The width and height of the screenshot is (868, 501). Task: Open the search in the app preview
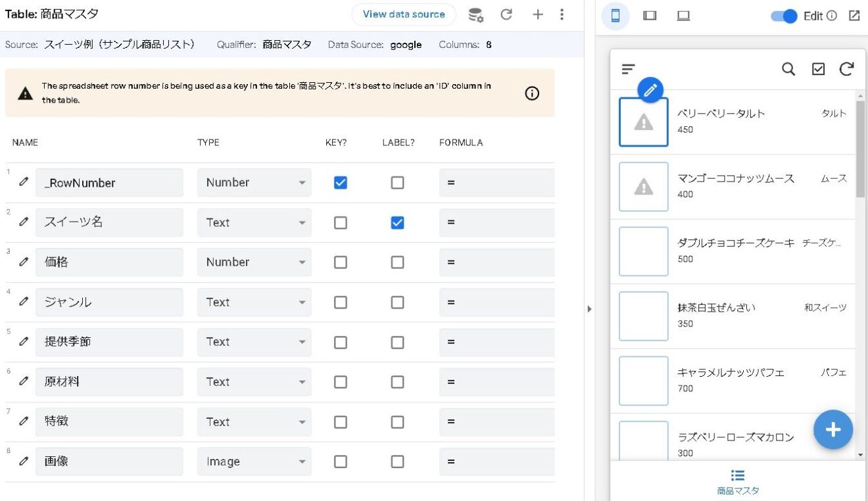point(788,68)
